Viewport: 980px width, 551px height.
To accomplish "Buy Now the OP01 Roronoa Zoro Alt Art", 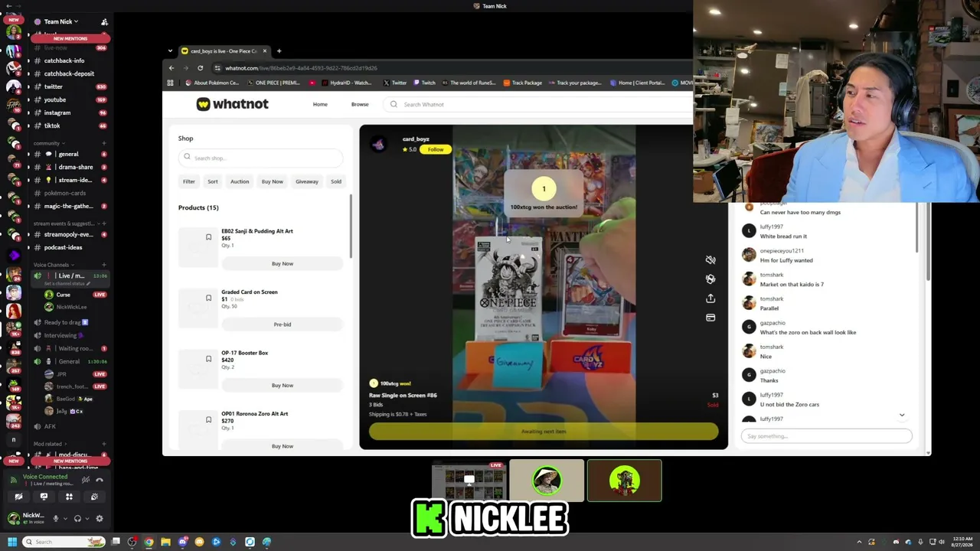I will (283, 445).
